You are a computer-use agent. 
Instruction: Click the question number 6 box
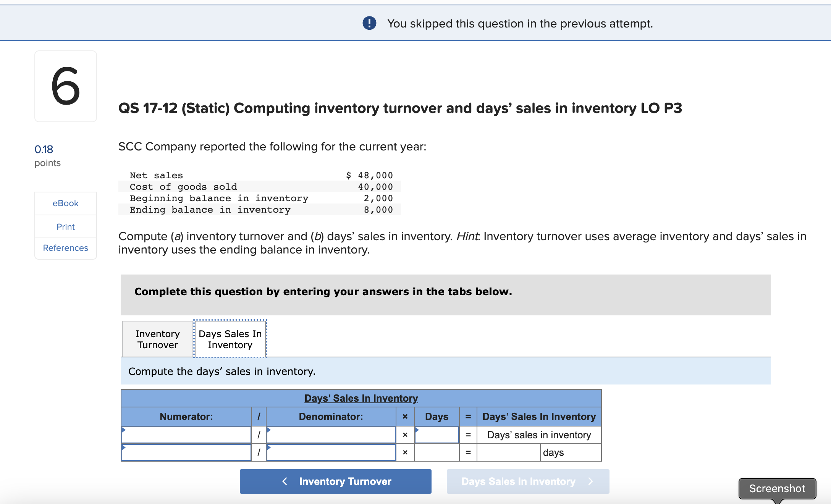coord(66,86)
